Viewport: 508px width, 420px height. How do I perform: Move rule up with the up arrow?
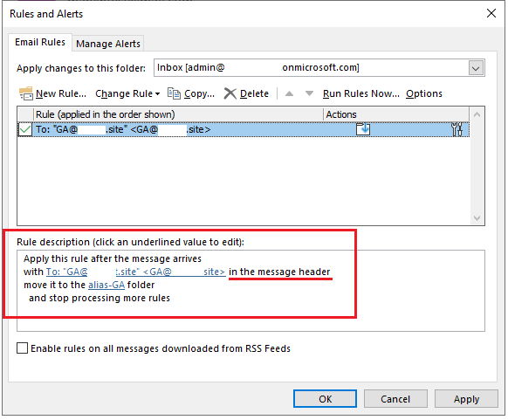(289, 93)
